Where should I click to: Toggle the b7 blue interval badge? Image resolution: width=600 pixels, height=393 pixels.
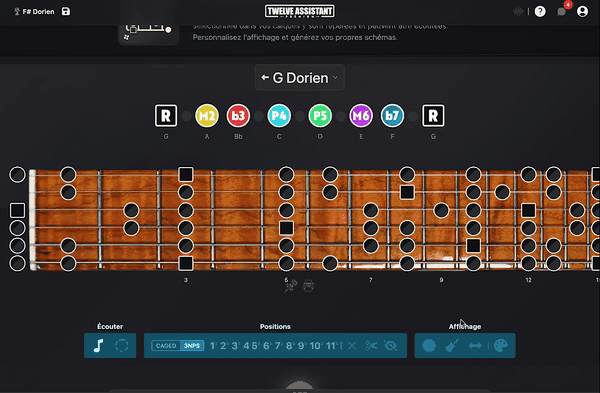click(392, 115)
